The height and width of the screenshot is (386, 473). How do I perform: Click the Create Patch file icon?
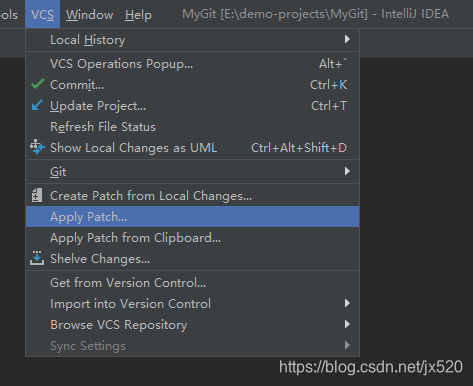point(37,195)
